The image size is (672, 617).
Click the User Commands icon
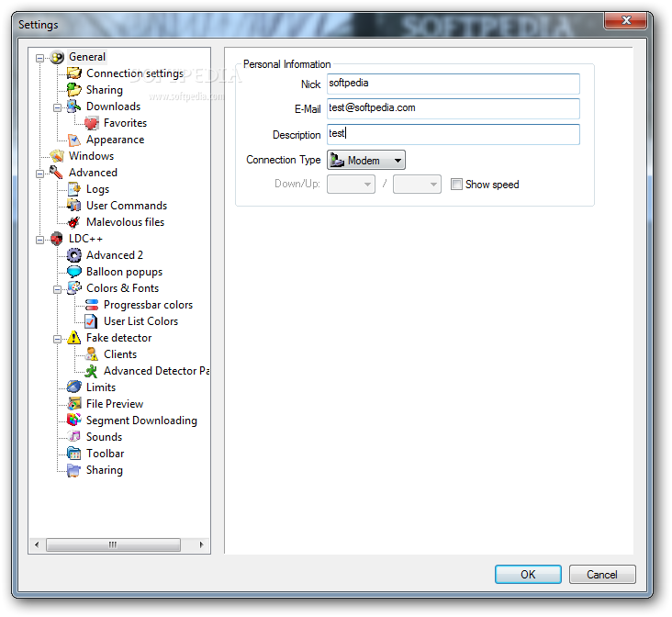pyautogui.click(x=74, y=206)
